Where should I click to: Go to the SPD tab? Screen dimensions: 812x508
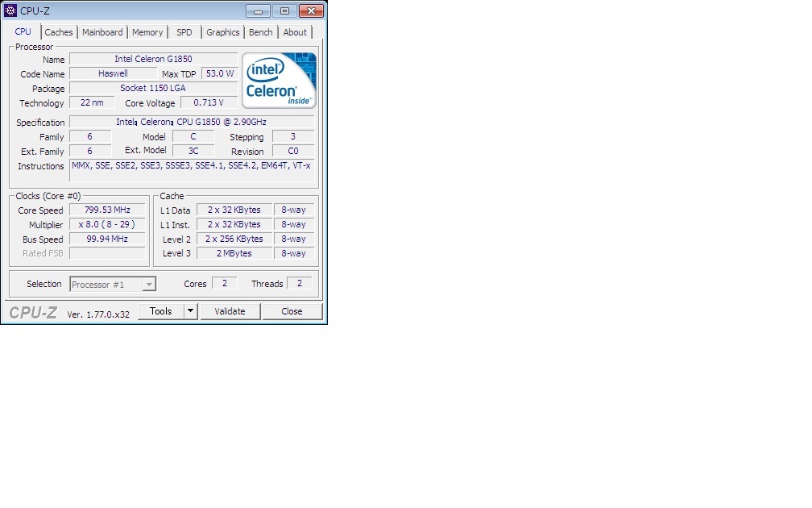pos(184,32)
